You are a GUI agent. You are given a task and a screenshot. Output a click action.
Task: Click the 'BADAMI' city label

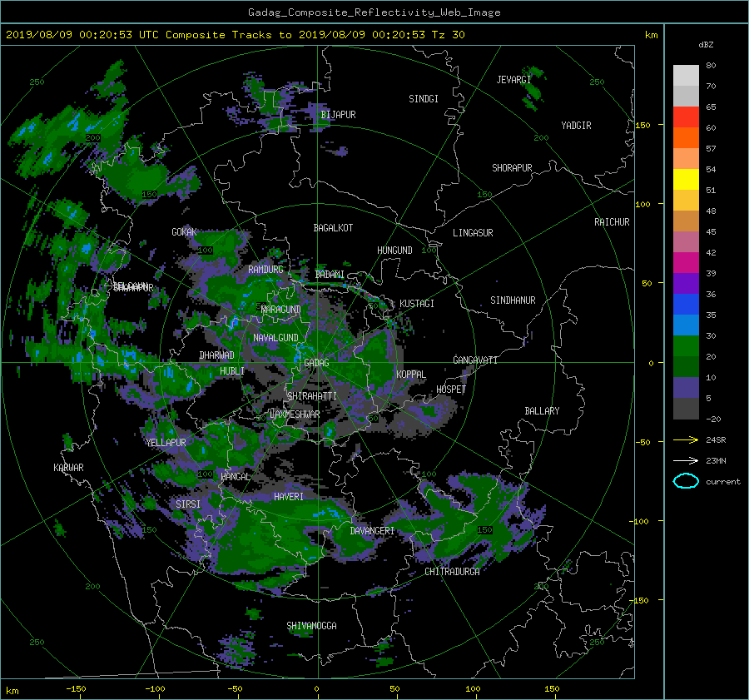330,275
